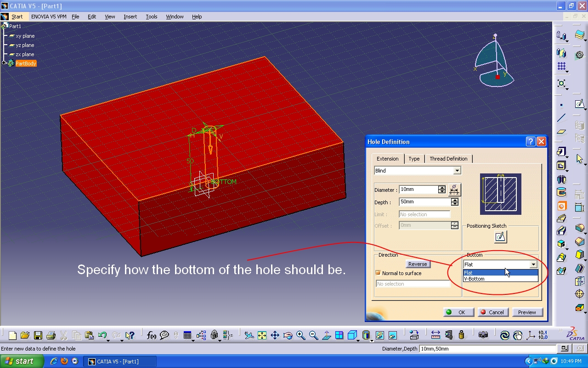Switch to the Type tab
This screenshot has width=588, height=368.
[414, 159]
